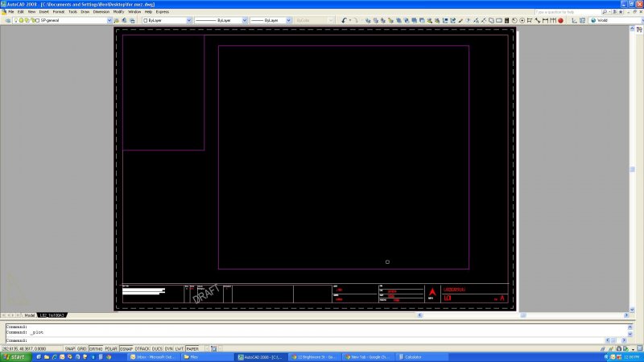
Task: Toggle OTRACK in status bar
Action: click(x=142, y=348)
